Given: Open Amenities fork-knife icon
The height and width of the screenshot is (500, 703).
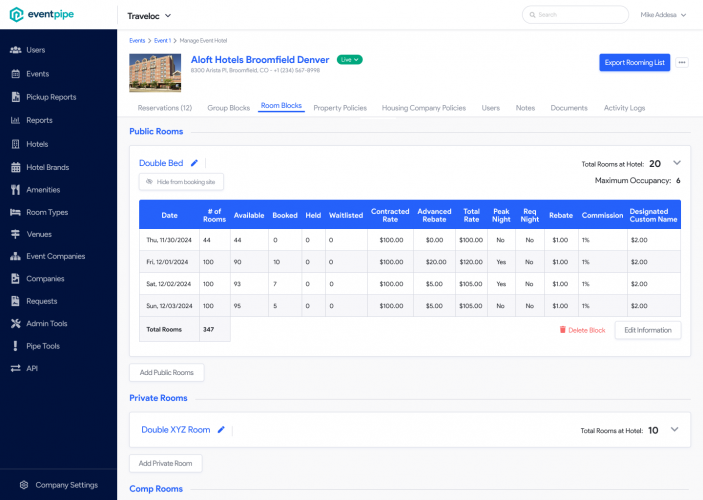Looking at the screenshot, I should tap(16, 190).
